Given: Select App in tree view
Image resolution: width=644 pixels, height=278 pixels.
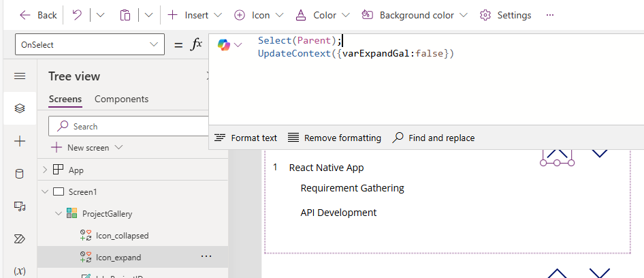Looking at the screenshot, I should pos(76,170).
